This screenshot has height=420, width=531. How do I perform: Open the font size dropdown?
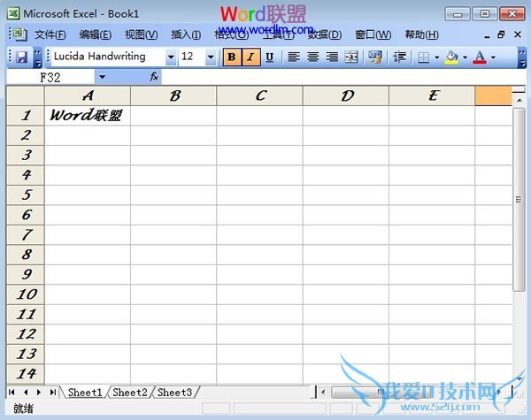(211, 57)
